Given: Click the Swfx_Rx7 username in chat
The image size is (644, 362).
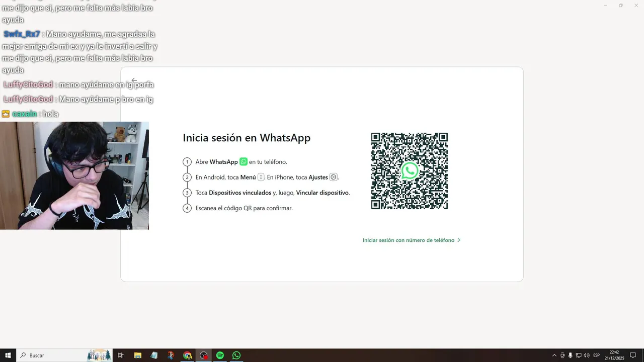Looking at the screenshot, I should tap(22, 34).
